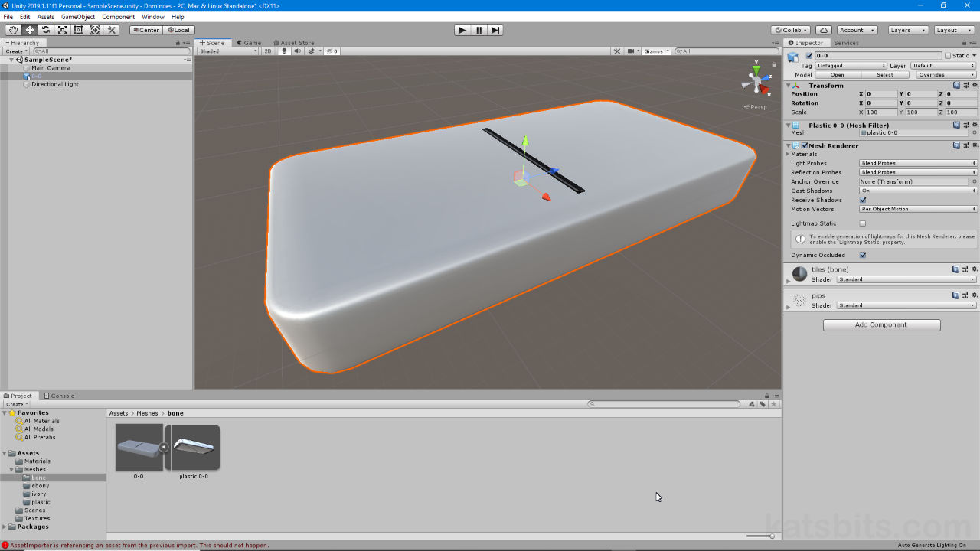
Task: Select the Rect transform tool
Action: (x=79, y=30)
